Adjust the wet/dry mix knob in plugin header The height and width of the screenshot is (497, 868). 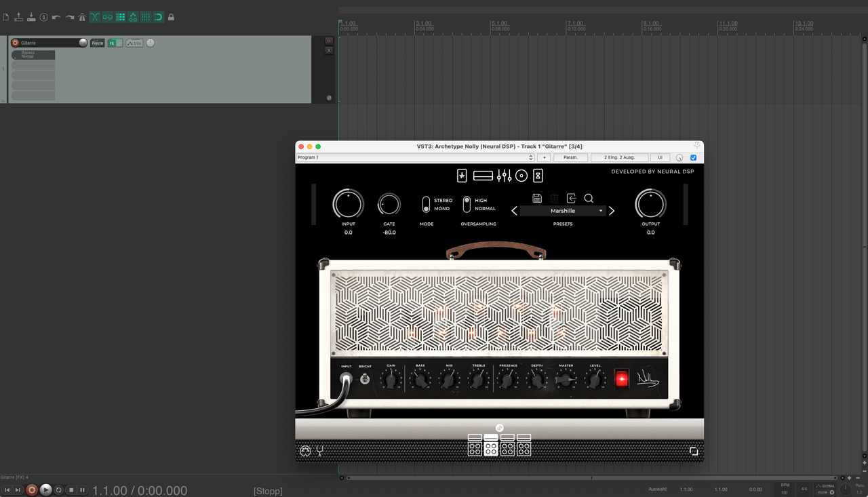[679, 157]
